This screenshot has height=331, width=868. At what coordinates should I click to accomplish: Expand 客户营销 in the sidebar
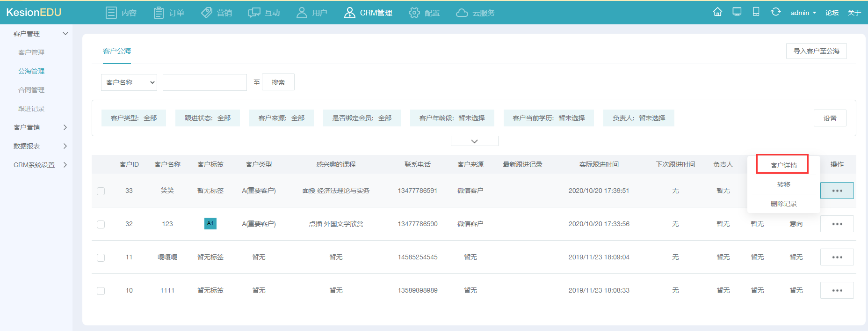[40, 127]
